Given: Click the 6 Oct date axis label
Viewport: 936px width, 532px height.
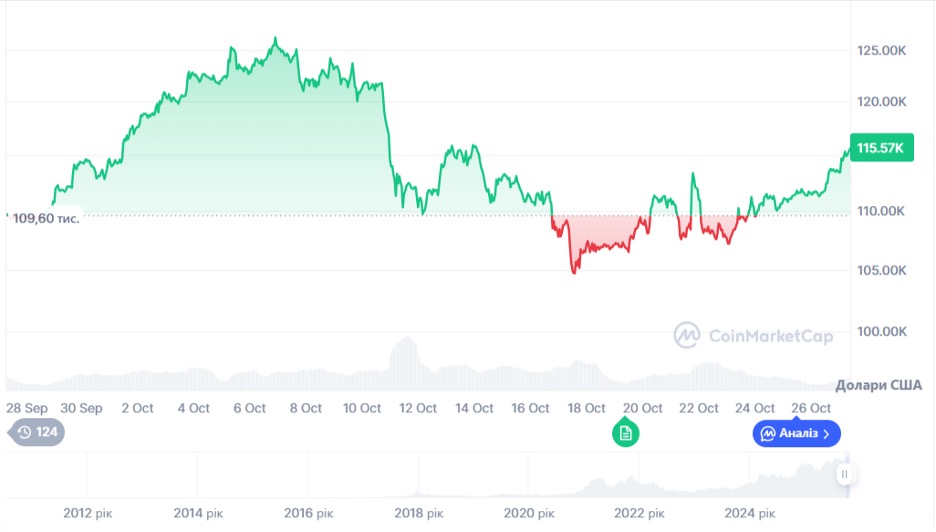Looking at the screenshot, I should pyautogui.click(x=249, y=408).
